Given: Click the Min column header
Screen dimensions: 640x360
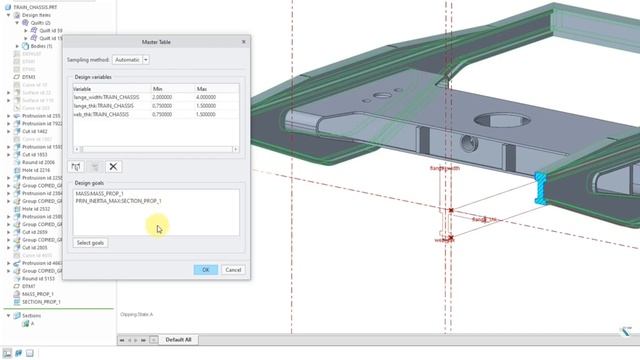Looking at the screenshot, I should (x=173, y=89).
